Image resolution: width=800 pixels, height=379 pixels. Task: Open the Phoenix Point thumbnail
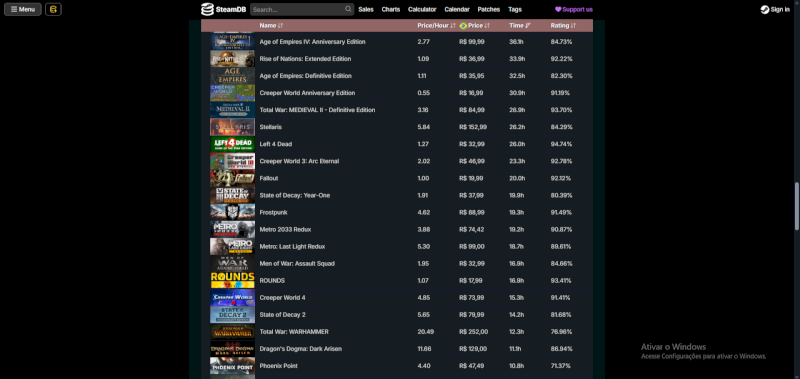pyautogui.click(x=233, y=366)
